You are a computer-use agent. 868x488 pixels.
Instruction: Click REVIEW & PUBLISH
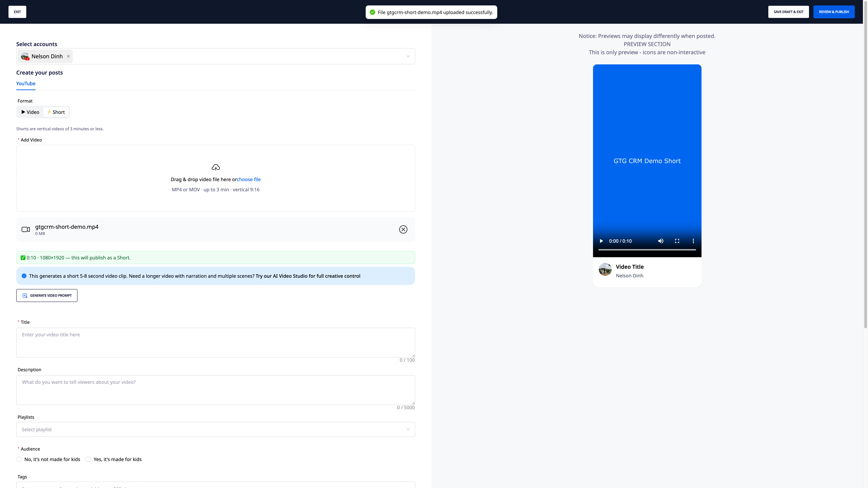(834, 12)
